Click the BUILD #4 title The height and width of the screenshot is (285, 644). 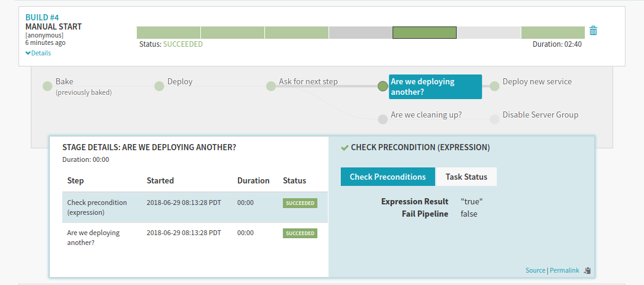click(43, 17)
